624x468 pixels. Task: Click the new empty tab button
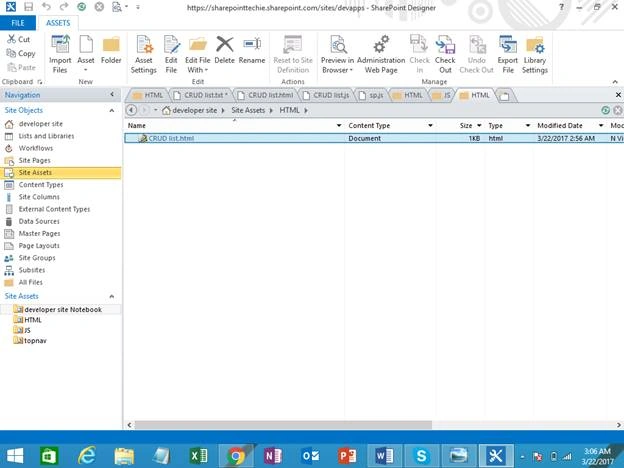(x=505, y=96)
